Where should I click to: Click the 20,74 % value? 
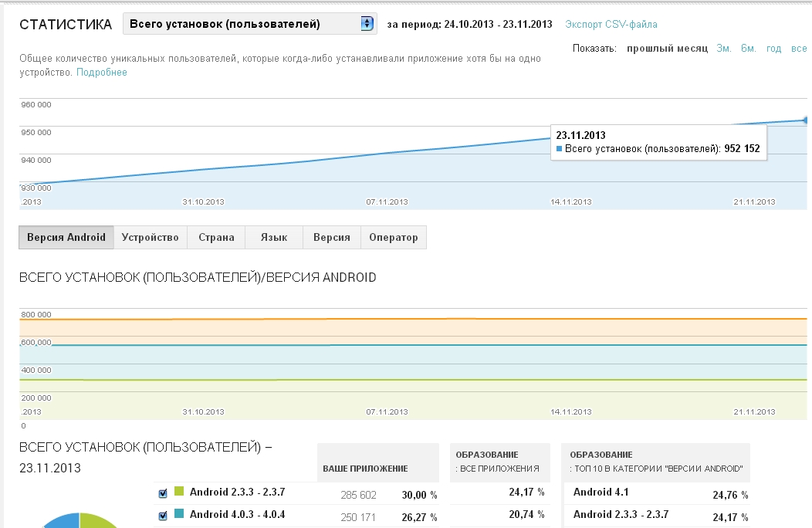click(x=526, y=515)
